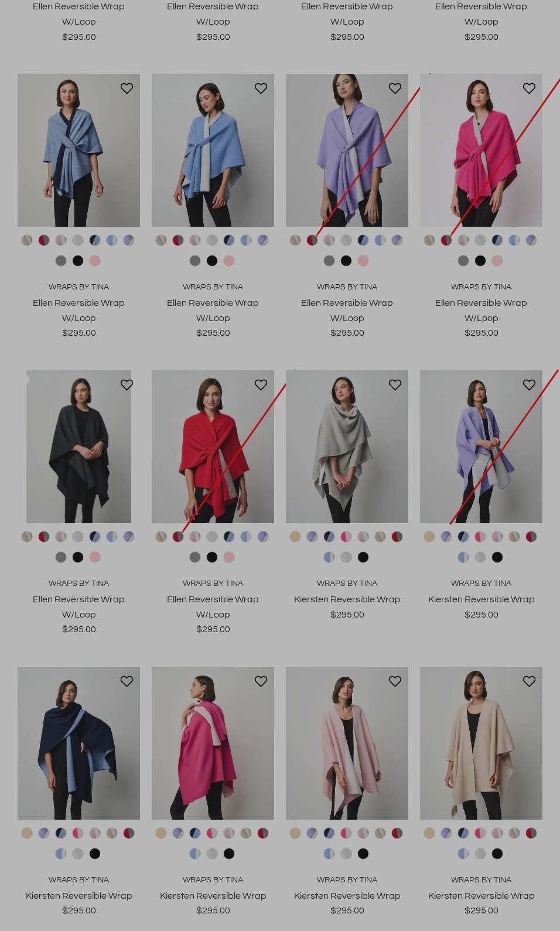Add the dark charcoal Ellen wrap to wishlist

[x=127, y=385]
